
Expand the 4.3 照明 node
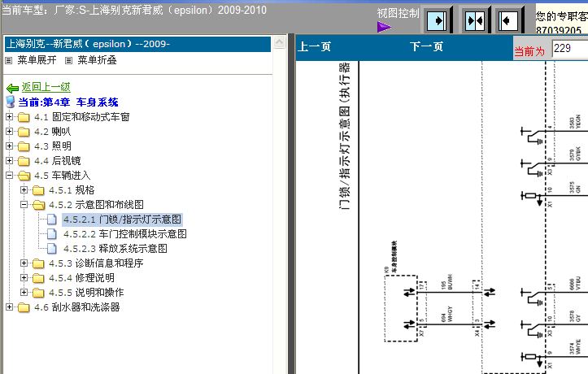(10, 146)
